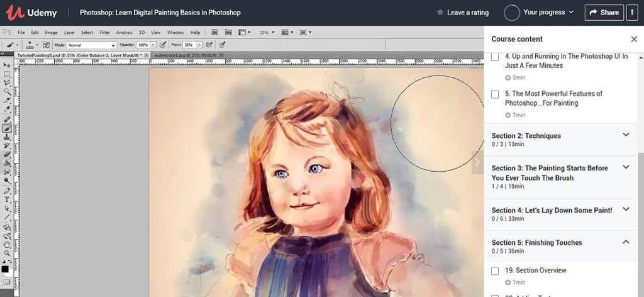Select the History Brush tool
The height and width of the screenshot is (297, 644).
(6, 145)
